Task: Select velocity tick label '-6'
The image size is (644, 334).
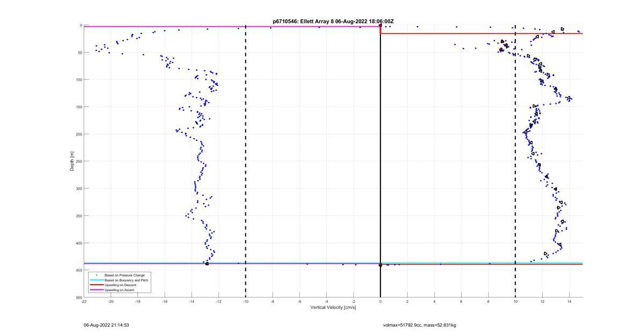Action: pos(299,301)
